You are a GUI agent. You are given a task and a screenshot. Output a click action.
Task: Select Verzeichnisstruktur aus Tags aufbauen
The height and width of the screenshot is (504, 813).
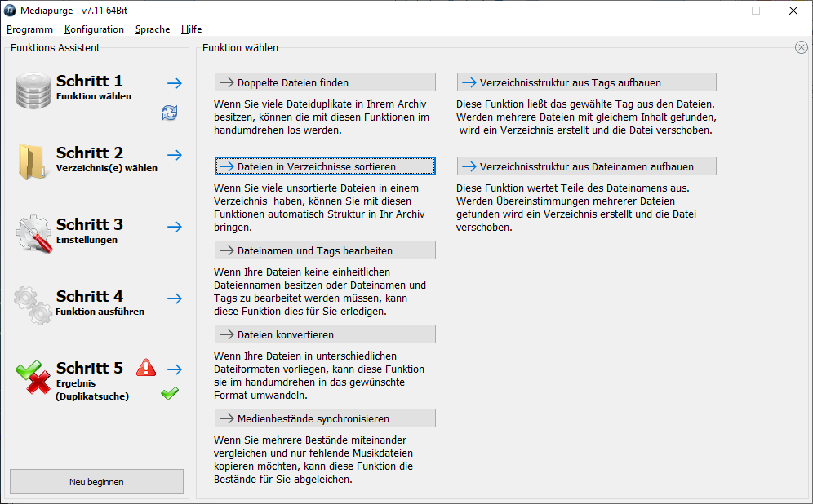coord(587,82)
